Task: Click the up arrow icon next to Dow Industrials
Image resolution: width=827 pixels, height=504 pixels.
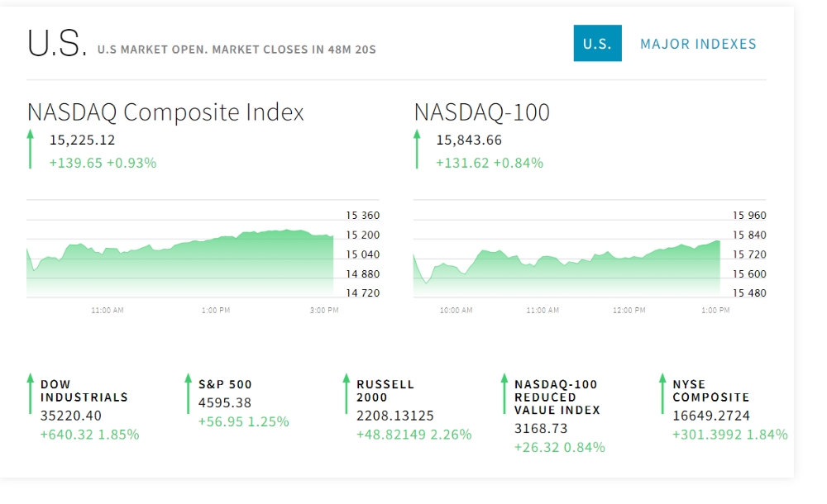Action: (30, 393)
